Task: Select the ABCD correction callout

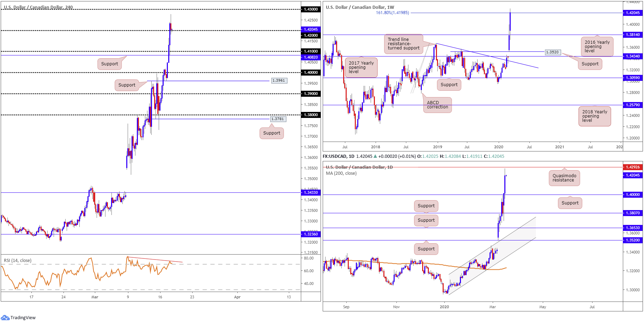Action: click(437, 105)
